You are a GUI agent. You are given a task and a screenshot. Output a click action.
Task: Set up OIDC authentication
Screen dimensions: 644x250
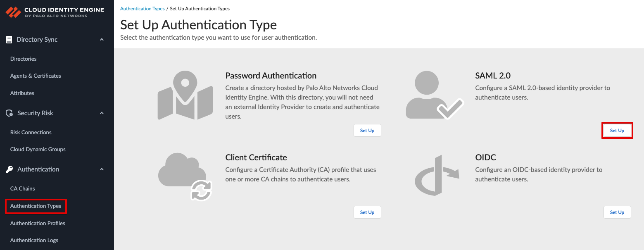617,212
